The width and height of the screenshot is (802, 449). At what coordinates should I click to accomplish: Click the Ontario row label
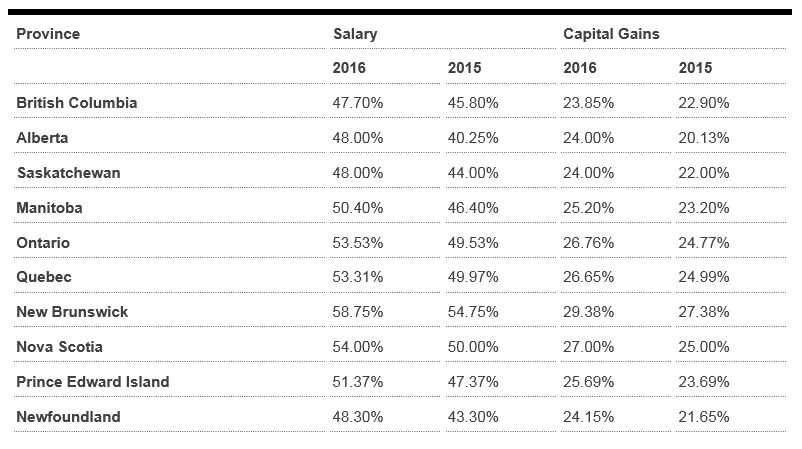click(x=43, y=243)
